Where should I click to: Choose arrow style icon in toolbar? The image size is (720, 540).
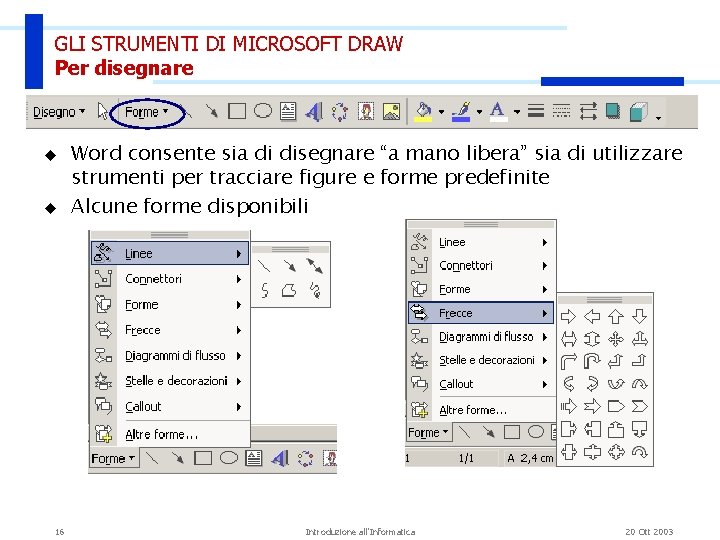coord(588,111)
